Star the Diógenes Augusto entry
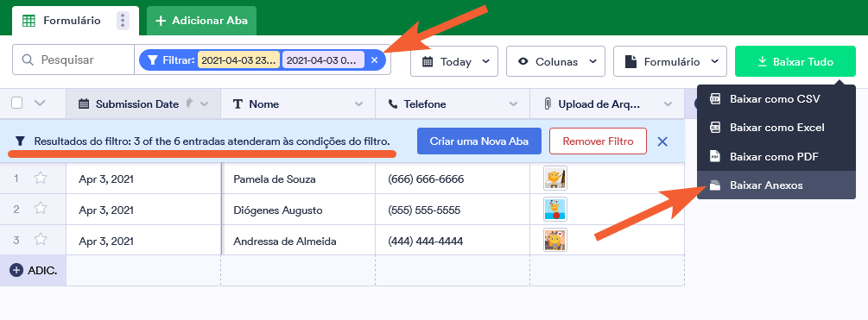The image size is (868, 320). pyautogui.click(x=41, y=210)
